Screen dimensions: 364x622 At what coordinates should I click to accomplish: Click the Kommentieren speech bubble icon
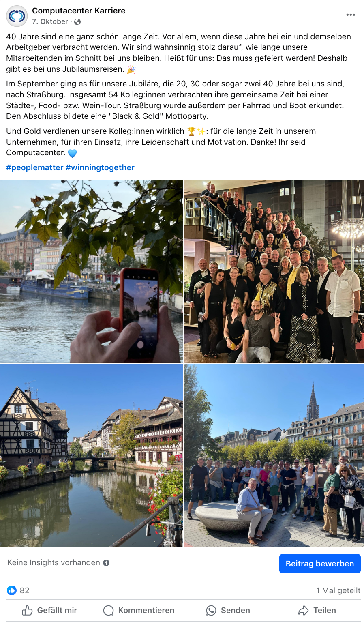pos(108,610)
